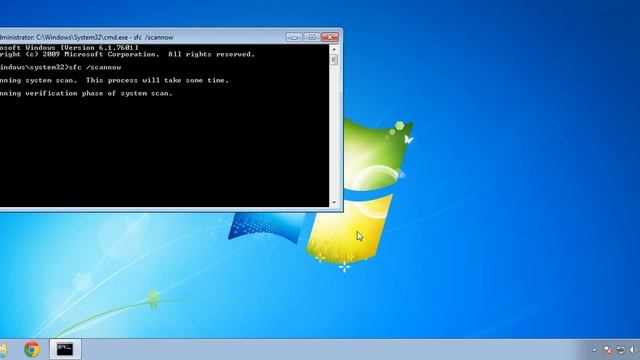
Task: Maximize the cmd.exe window
Action: 312,37
